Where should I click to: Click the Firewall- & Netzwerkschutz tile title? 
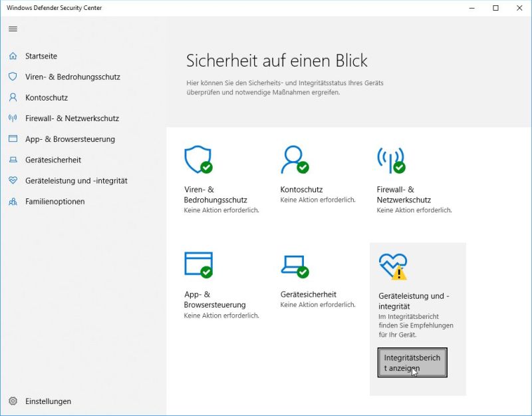click(404, 194)
